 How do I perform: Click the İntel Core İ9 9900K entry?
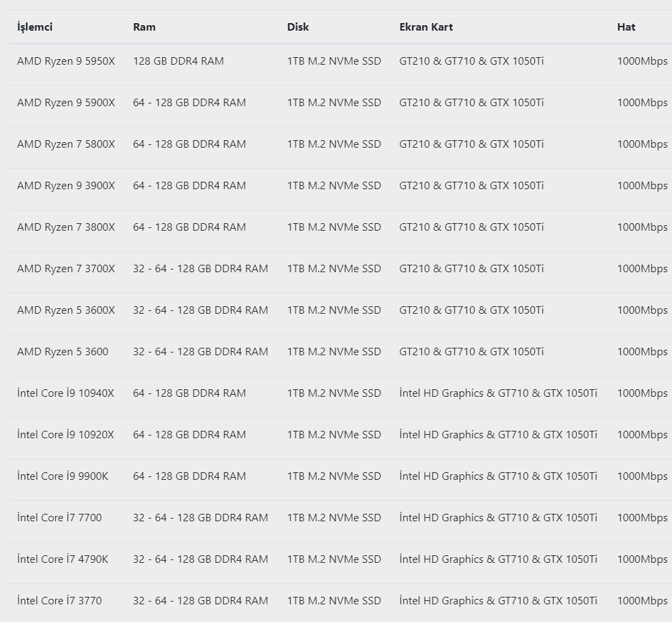63,476
